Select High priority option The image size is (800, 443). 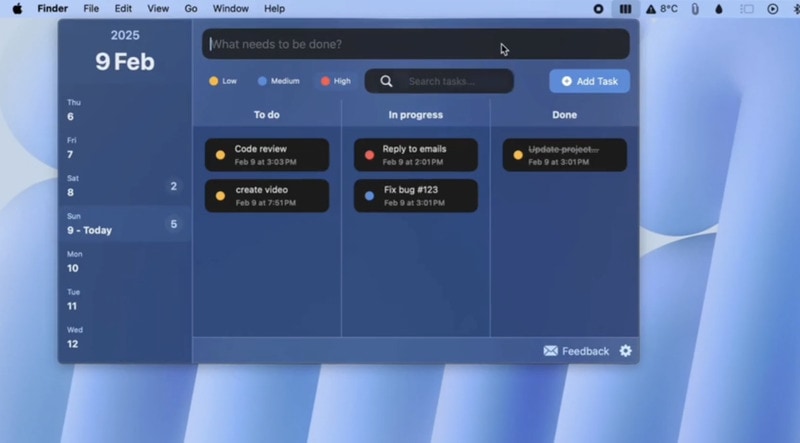(336, 81)
